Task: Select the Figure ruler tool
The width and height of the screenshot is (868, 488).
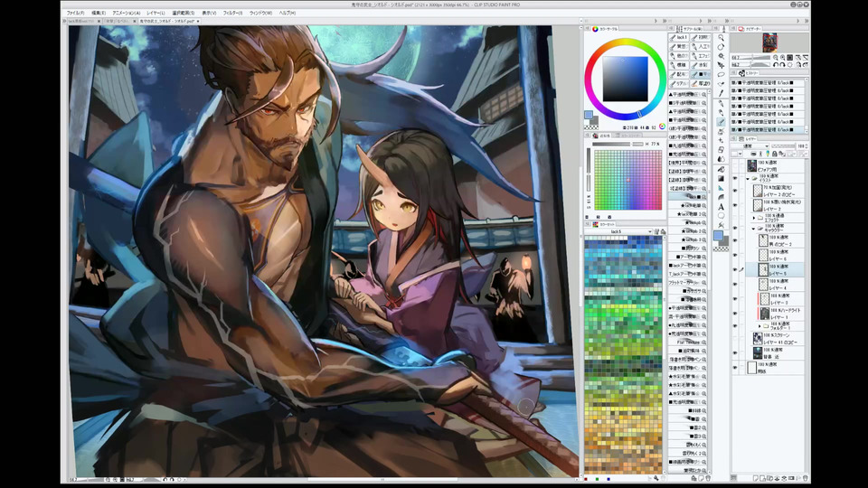Action: pos(721,188)
